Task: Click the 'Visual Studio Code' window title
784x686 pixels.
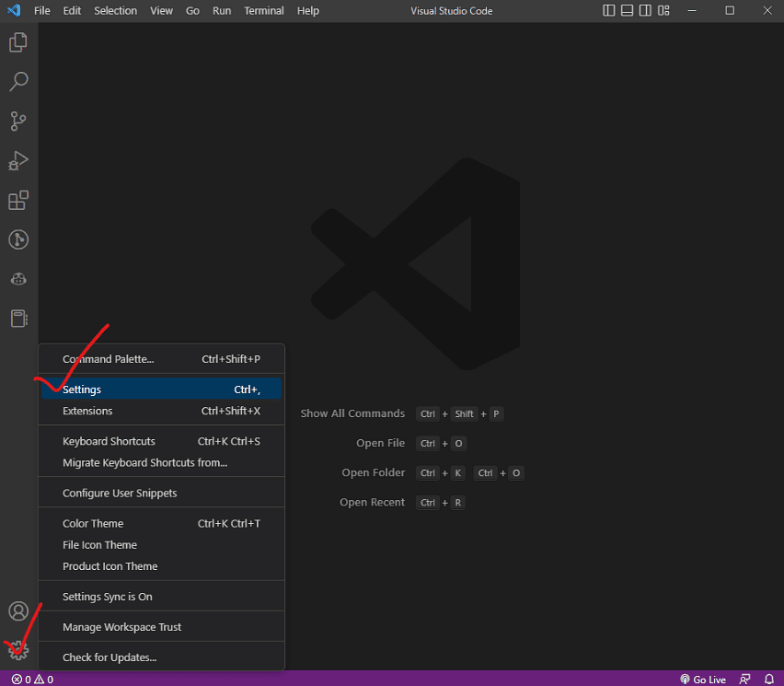Action: (x=452, y=10)
